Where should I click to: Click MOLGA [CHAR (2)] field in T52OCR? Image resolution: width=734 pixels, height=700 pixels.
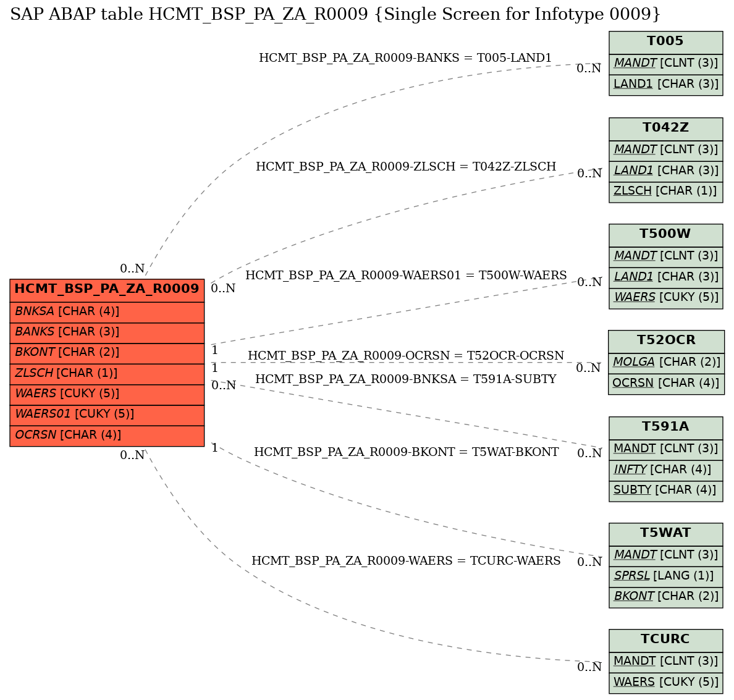(666, 364)
